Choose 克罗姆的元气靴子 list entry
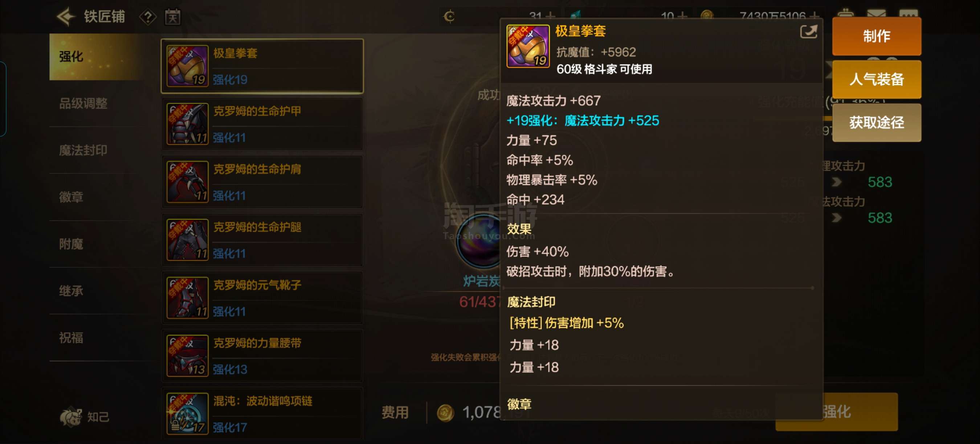This screenshot has width=980, height=444. [x=262, y=297]
